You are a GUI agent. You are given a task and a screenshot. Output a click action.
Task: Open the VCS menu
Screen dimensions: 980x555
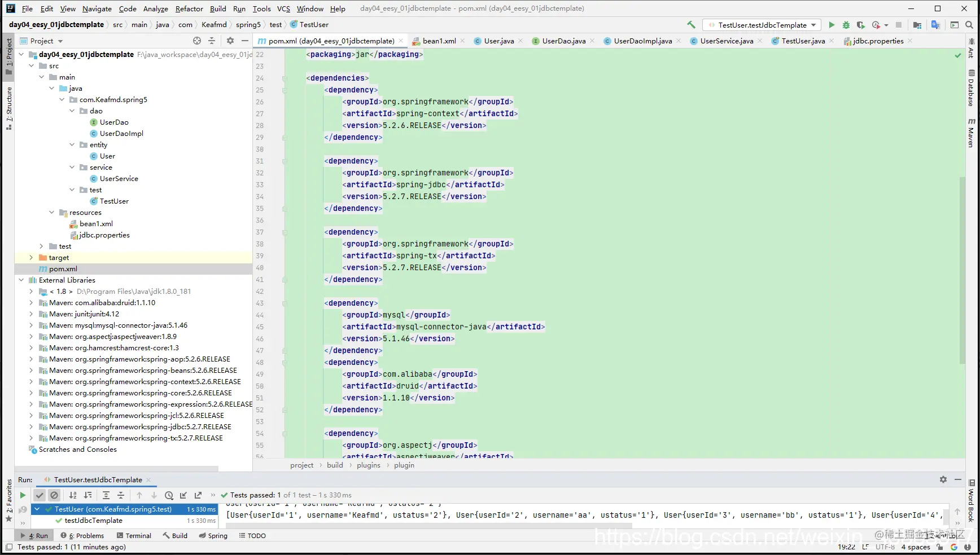pos(283,8)
